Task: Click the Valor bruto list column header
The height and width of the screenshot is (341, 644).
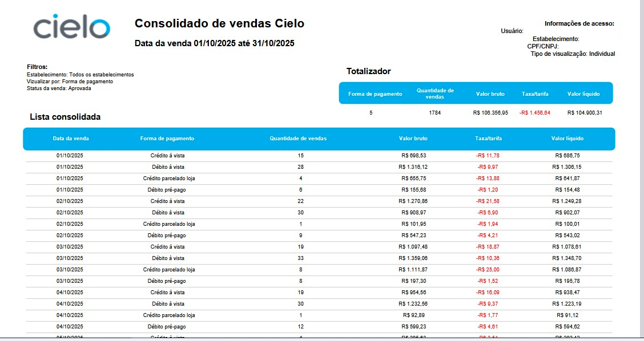Action: pyautogui.click(x=413, y=139)
